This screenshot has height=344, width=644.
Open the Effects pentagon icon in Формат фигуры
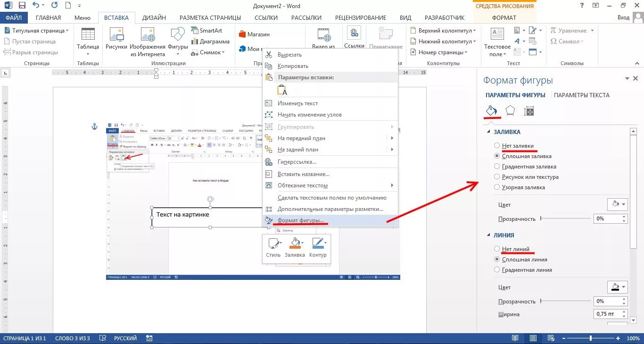pos(510,111)
